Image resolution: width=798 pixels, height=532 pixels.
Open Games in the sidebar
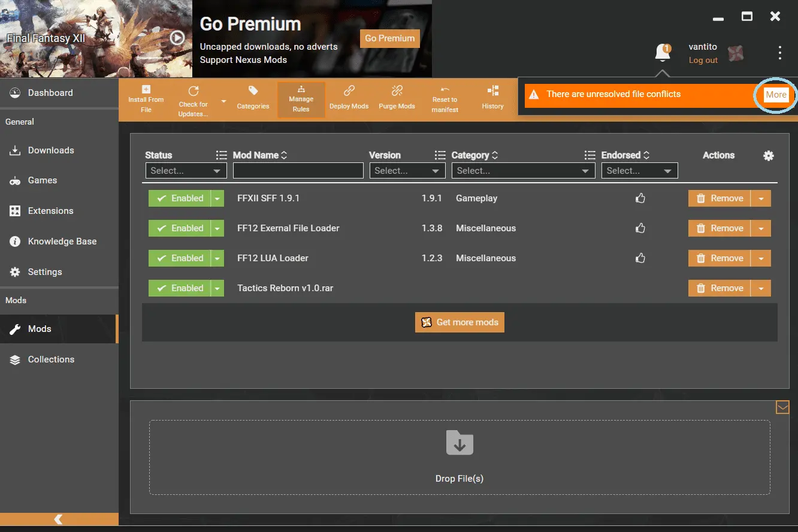[x=59, y=180]
